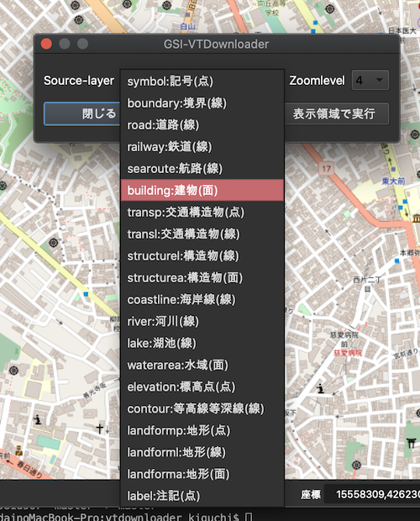The image size is (420, 521).
Task: Click 表示領域で実行 button
Action: pyautogui.click(x=336, y=113)
